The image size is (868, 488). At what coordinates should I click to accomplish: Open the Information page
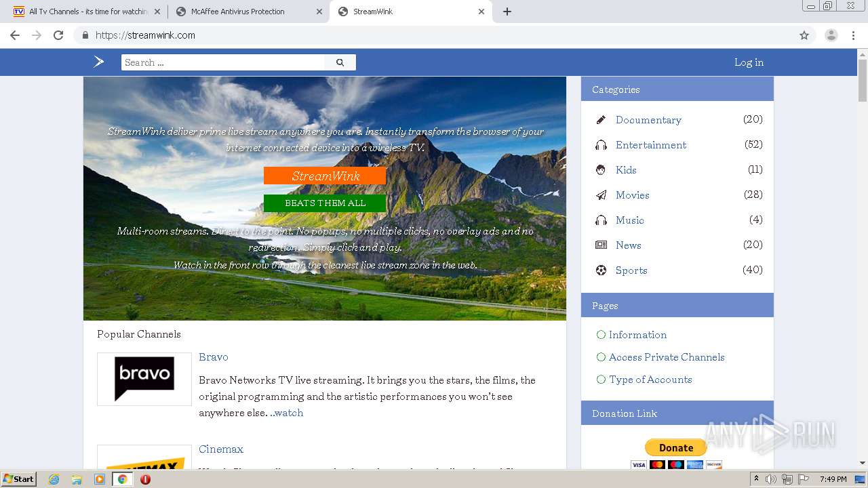click(637, 335)
